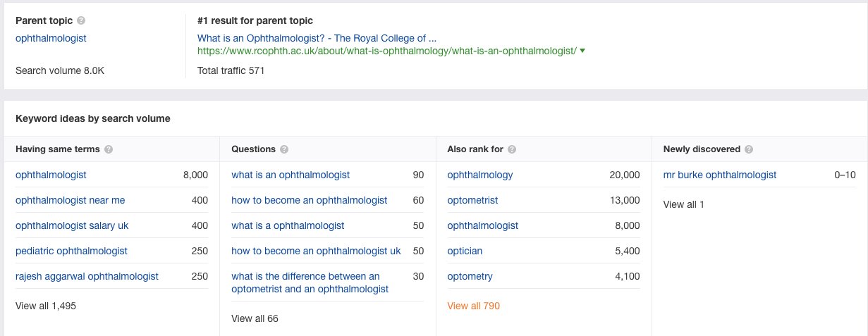The height and width of the screenshot is (336, 868).
Task: Open dropdown arrow after rcophth.ac.uk URL
Action: click(x=582, y=51)
